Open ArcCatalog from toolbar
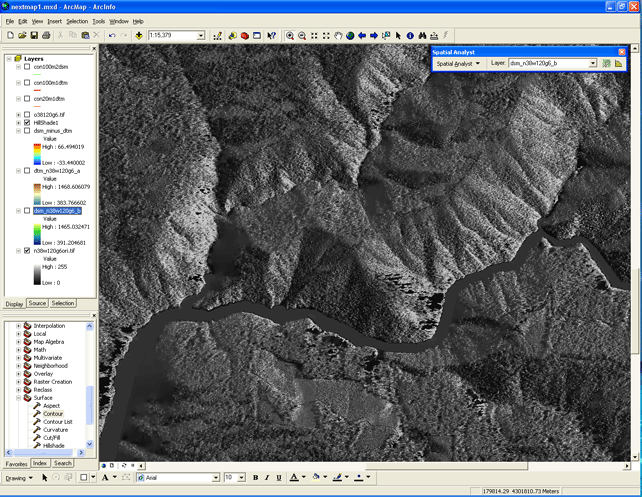Screen dimensions: 642x497 (x=233, y=36)
